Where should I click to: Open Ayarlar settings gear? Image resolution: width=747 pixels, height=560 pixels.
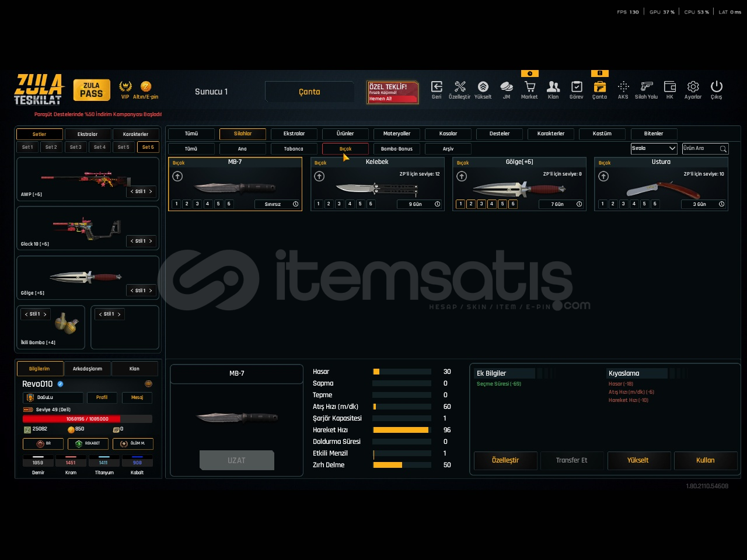click(693, 87)
